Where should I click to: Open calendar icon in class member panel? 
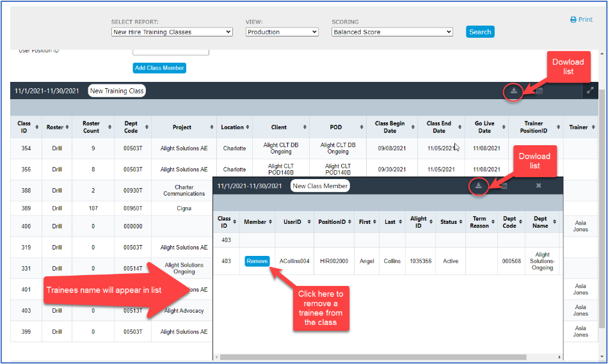504,186
